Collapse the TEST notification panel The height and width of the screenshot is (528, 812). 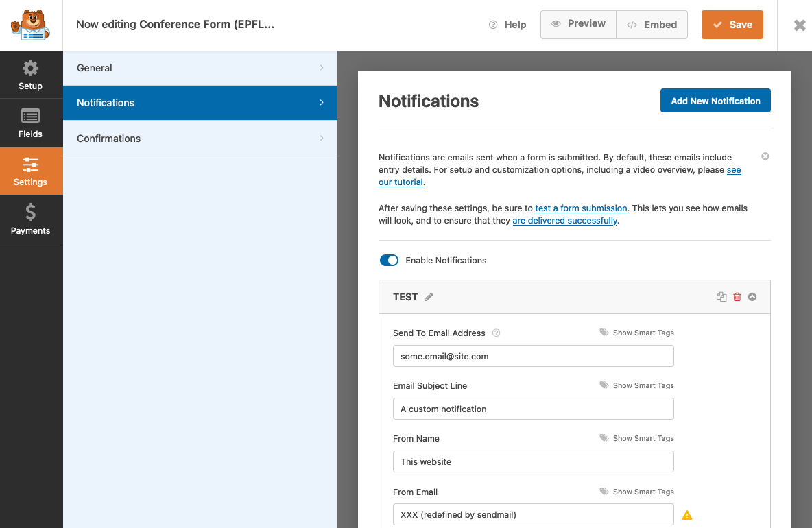[x=752, y=297]
